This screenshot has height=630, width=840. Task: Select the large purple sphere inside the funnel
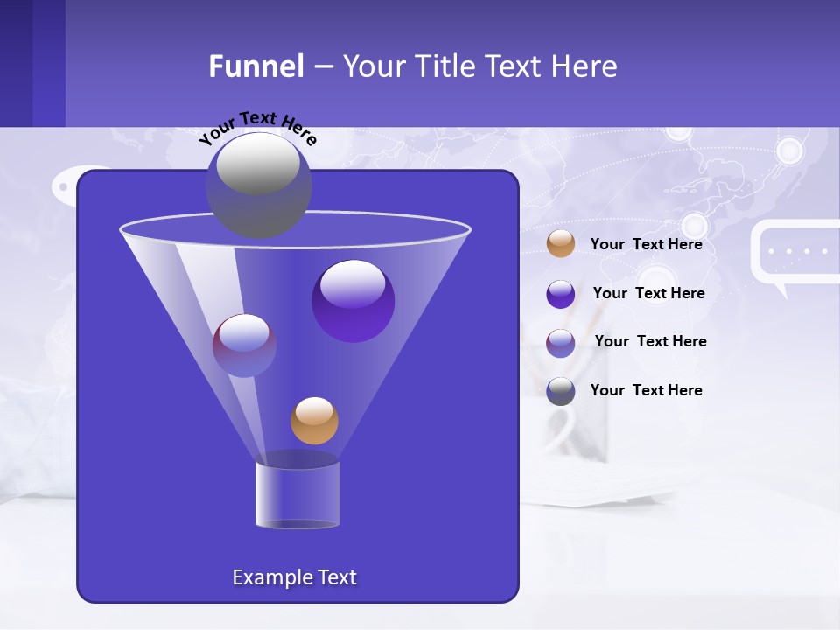(353, 301)
